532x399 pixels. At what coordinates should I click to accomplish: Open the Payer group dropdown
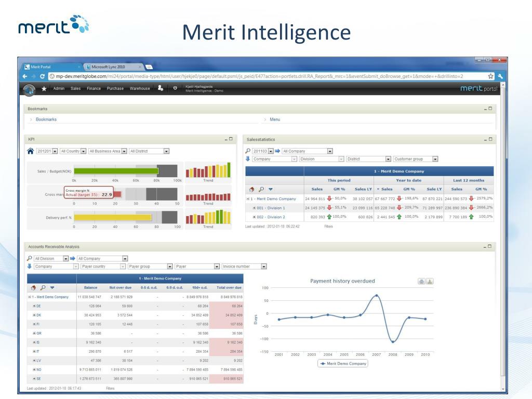[x=170, y=267]
